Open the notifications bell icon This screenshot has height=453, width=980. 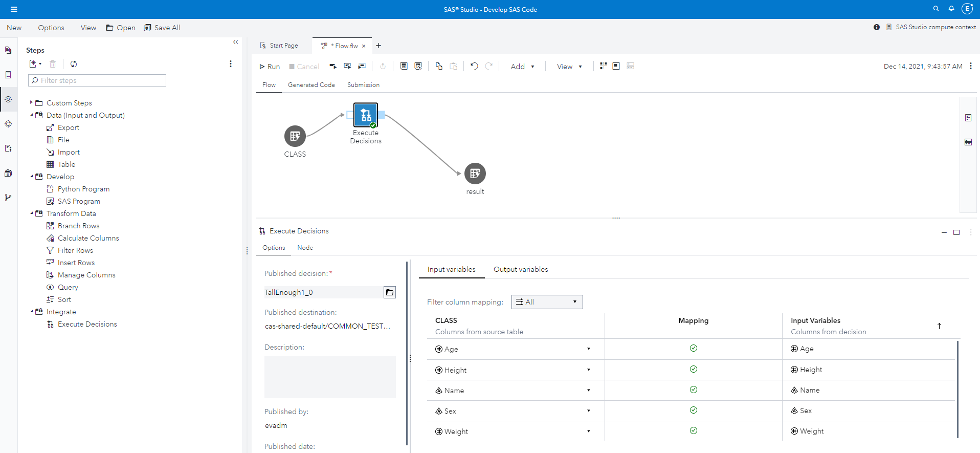pos(951,9)
